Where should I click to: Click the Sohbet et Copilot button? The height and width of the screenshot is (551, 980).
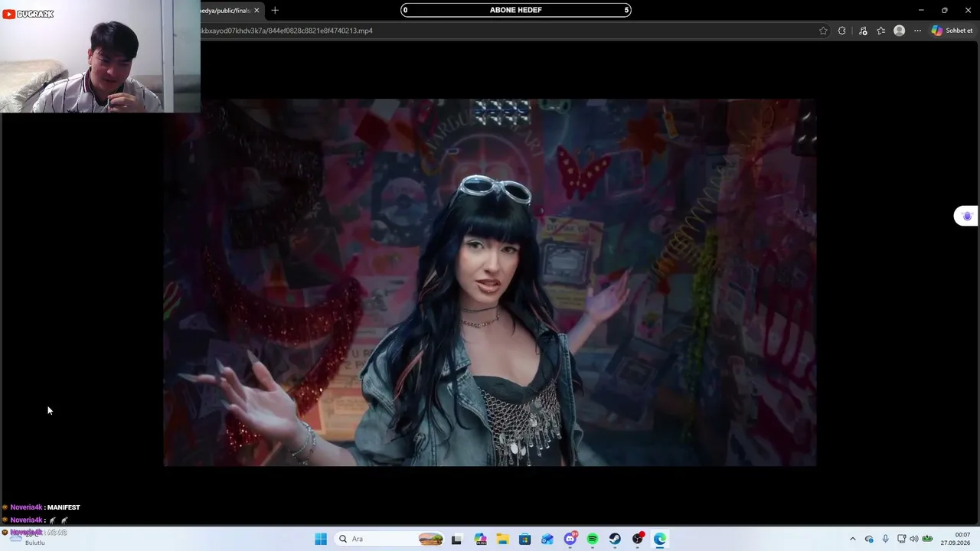[952, 31]
